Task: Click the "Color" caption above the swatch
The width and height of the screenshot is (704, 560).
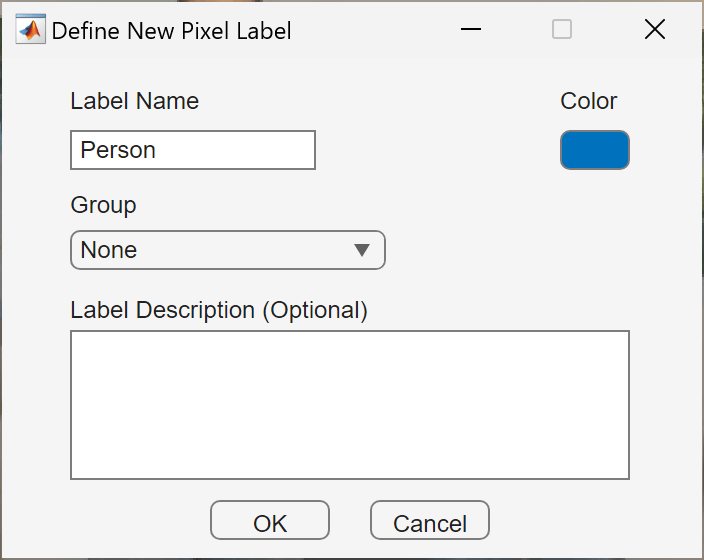Action: pos(589,101)
